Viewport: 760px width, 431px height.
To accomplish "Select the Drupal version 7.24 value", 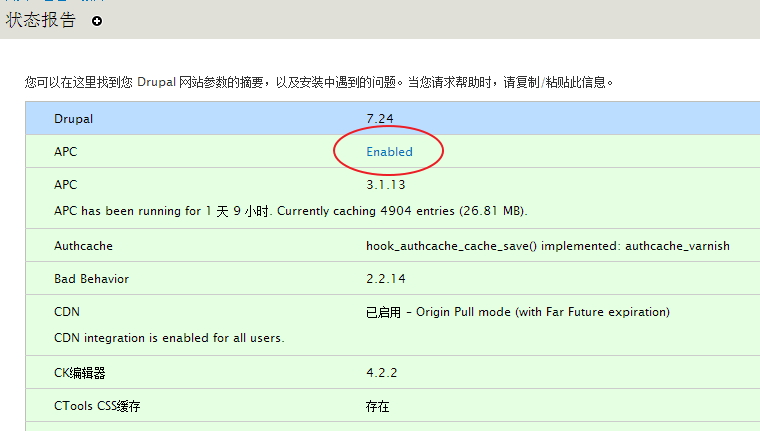I will point(380,119).
